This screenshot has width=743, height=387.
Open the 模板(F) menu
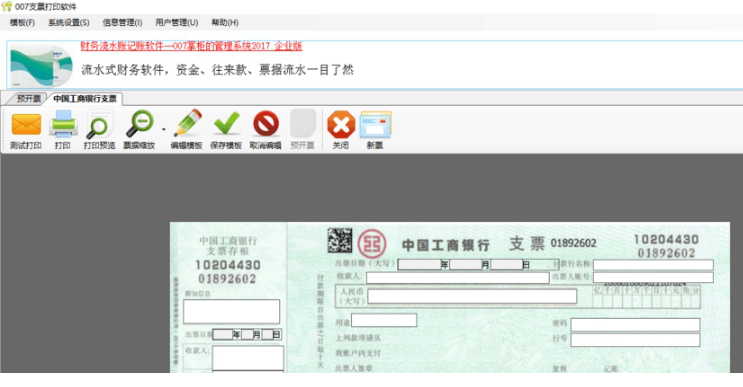[x=22, y=22]
